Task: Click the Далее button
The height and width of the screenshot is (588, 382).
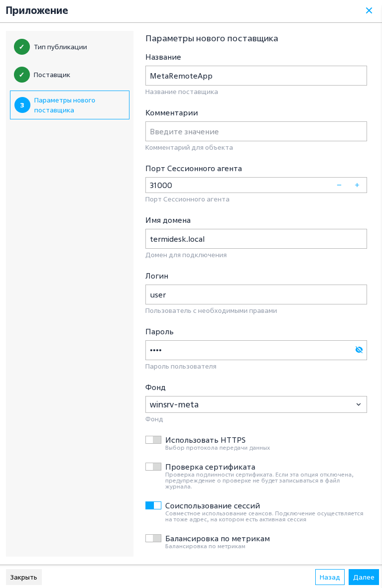Action: click(x=364, y=577)
